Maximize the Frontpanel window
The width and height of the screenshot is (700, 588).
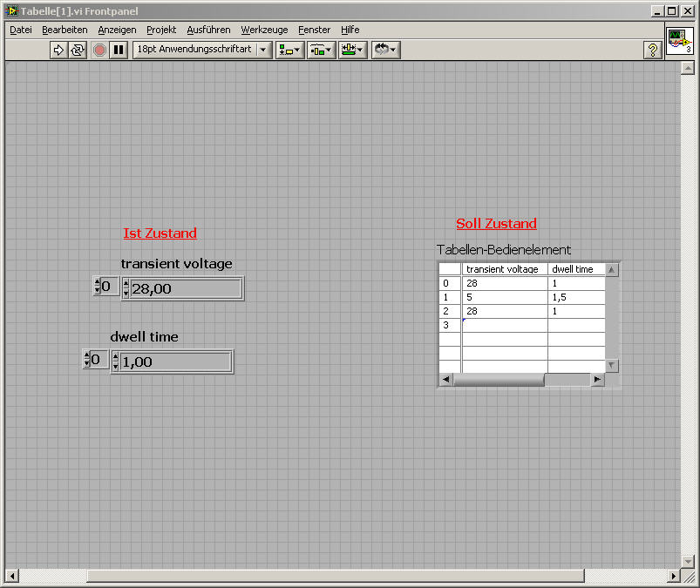coord(672,11)
